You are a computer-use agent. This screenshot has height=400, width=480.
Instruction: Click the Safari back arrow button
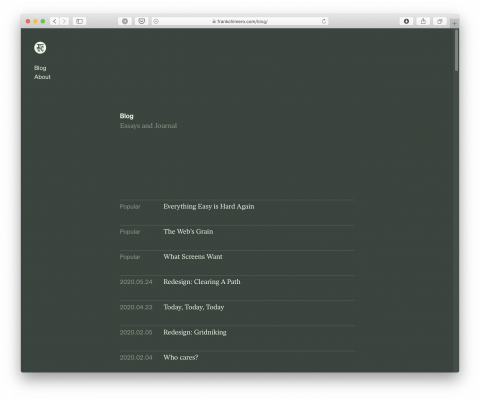tap(55, 21)
